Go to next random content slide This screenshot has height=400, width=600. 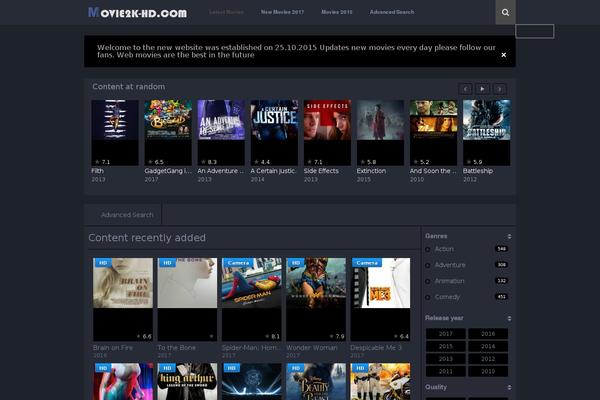coord(499,89)
